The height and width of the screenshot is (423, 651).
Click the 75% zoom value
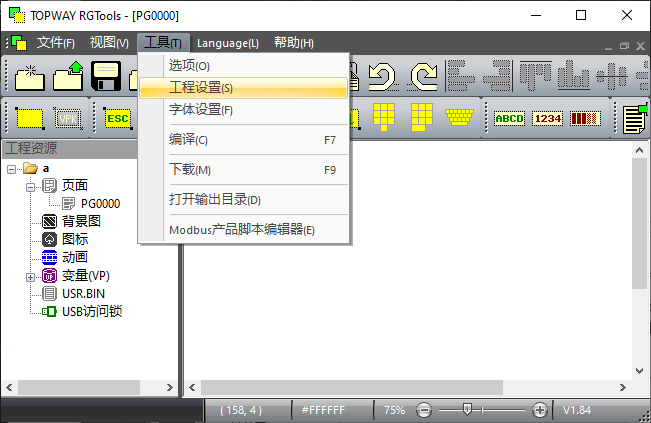click(394, 411)
